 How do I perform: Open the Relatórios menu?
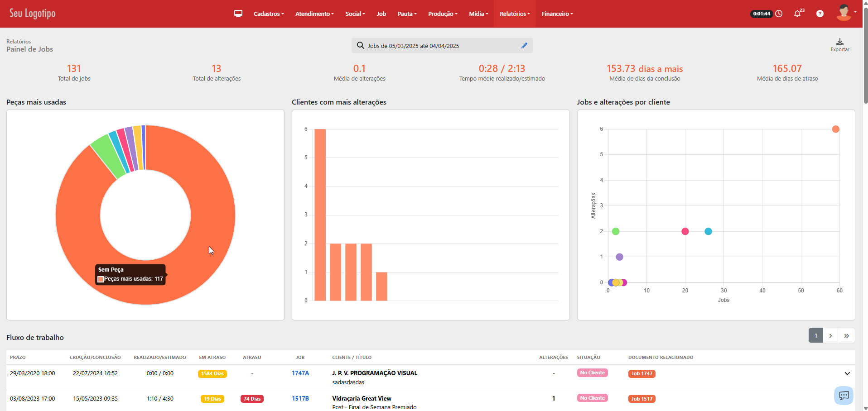pos(514,14)
